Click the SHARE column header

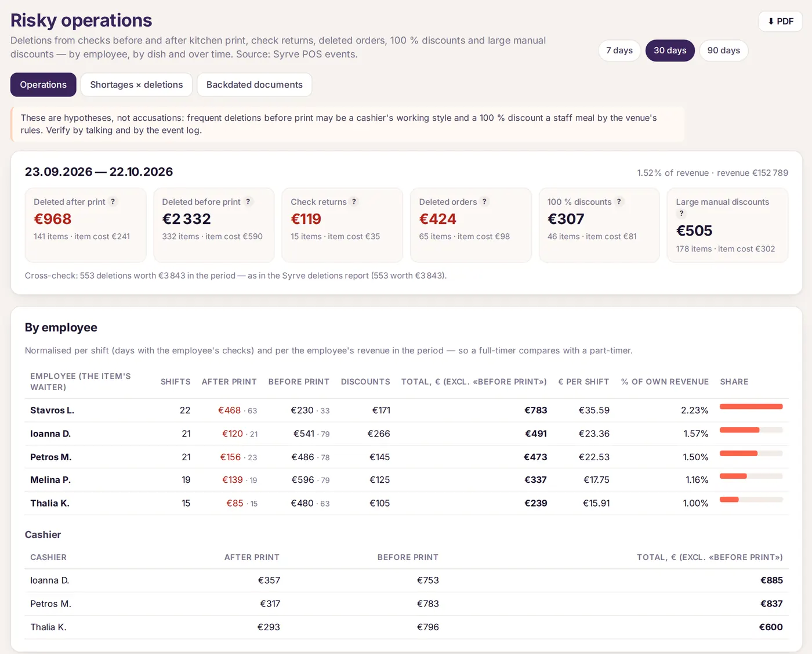[x=734, y=382]
